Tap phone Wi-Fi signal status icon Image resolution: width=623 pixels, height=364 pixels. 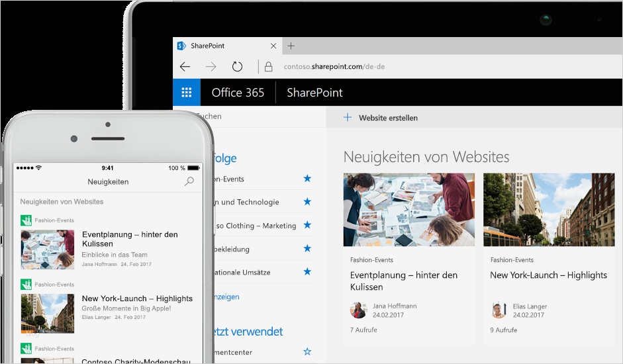(x=38, y=167)
